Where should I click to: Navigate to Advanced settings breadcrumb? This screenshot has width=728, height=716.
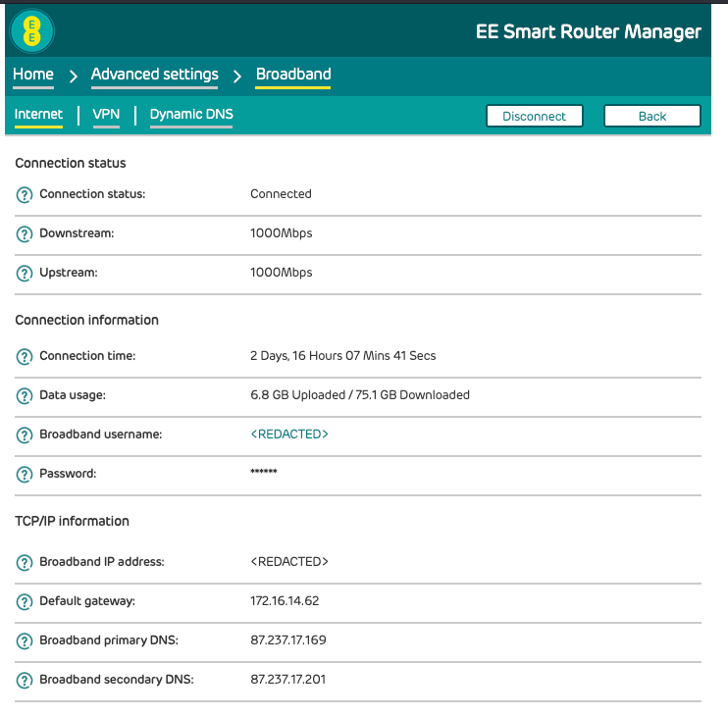pyautogui.click(x=154, y=75)
